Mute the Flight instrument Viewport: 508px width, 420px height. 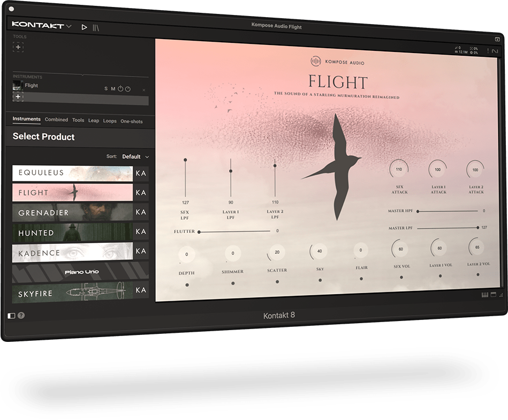[113, 89]
